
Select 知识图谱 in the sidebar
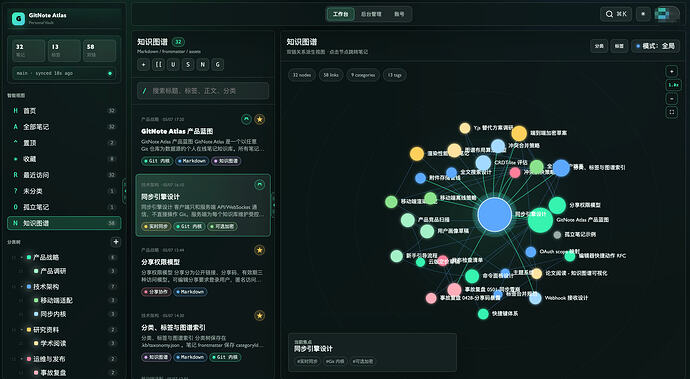[x=64, y=223]
